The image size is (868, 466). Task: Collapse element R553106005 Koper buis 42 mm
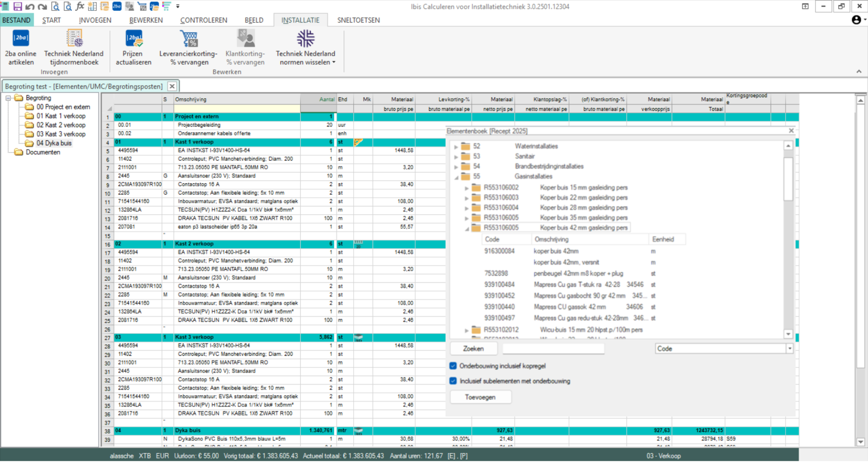(x=467, y=227)
